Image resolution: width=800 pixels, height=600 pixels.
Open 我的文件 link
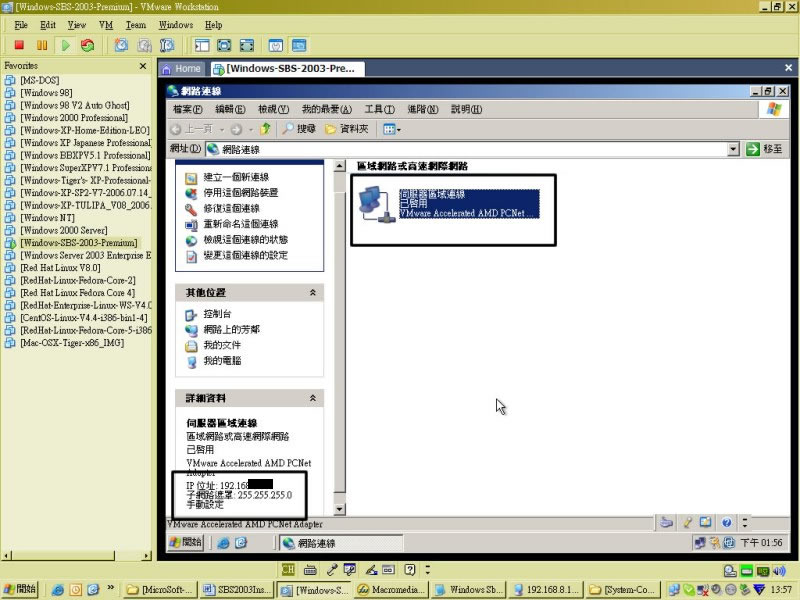[222, 345]
